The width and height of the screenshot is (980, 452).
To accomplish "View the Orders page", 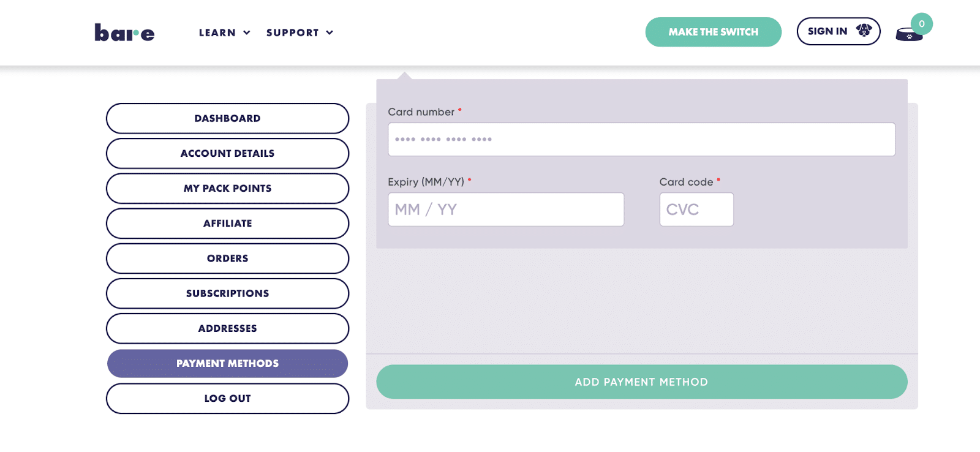I will (227, 258).
